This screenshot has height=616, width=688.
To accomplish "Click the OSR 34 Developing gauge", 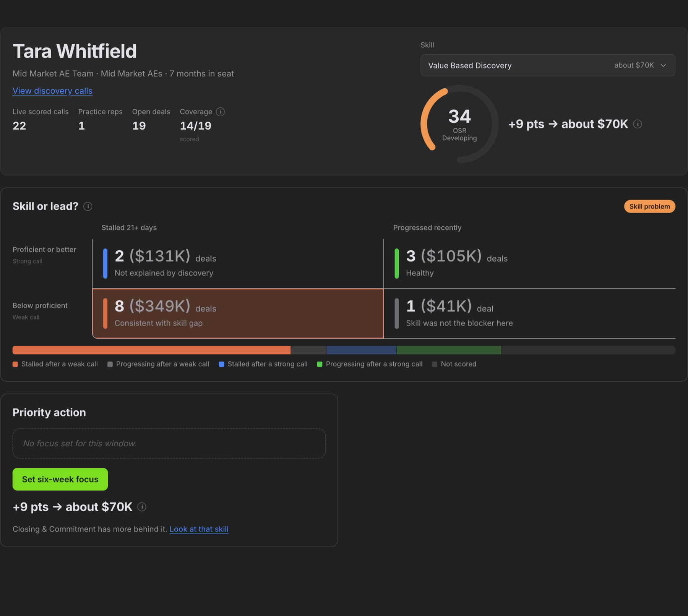I will click(459, 124).
